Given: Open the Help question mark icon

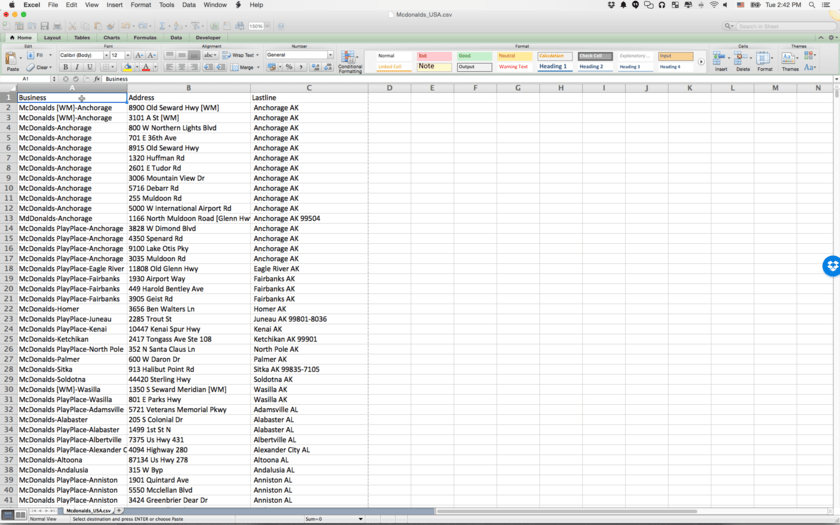Looking at the screenshot, I should (x=281, y=26).
